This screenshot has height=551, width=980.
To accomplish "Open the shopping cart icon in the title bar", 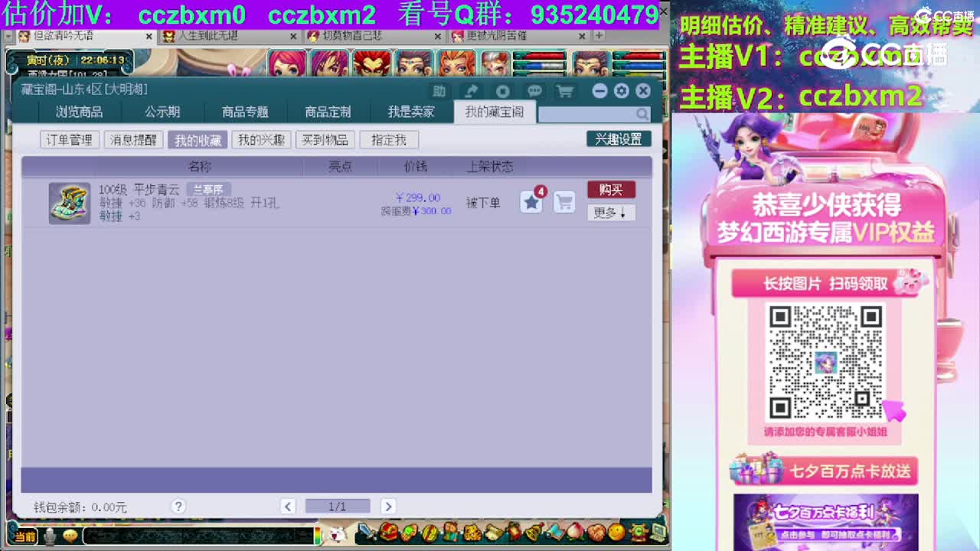I will click(x=565, y=91).
